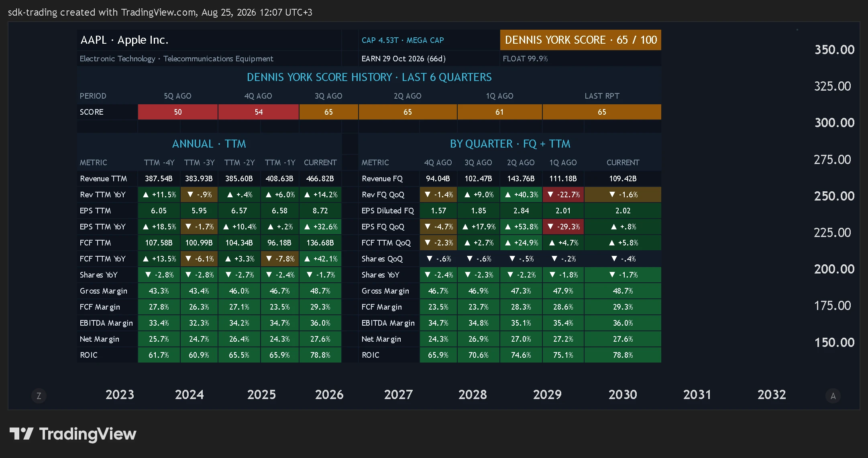Click FCF TTM QoQ cell +24.9%
This screenshot has width=868, height=458.
pos(521,243)
